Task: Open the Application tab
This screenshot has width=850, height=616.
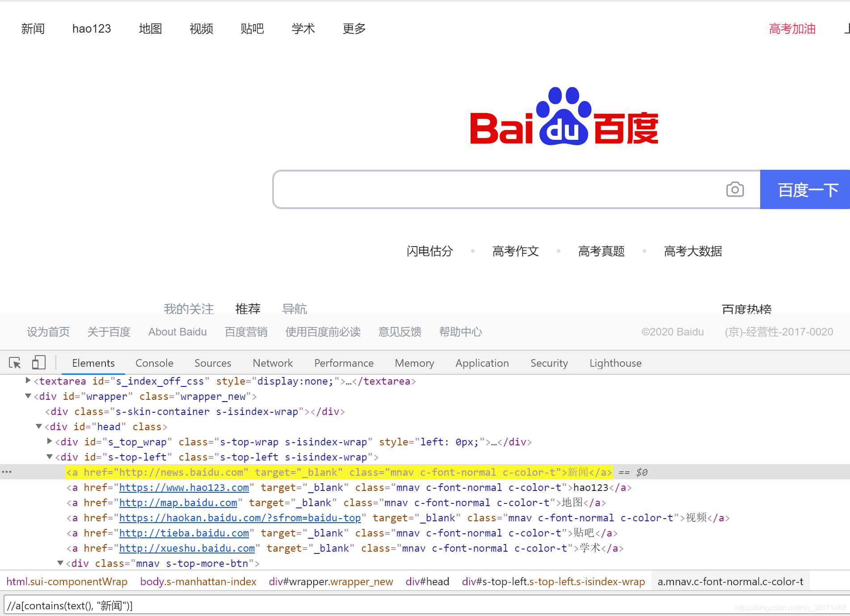Action: (x=482, y=363)
